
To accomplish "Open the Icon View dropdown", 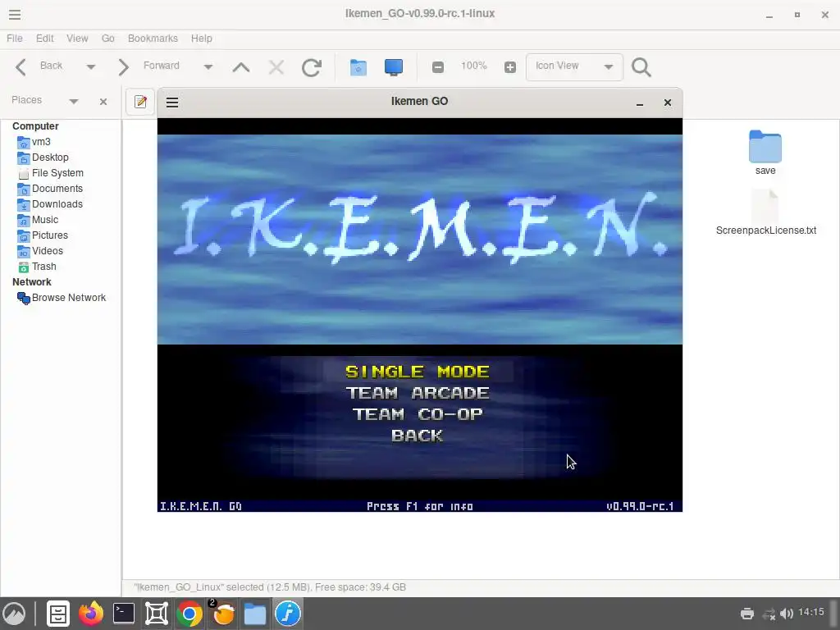I will pos(574,67).
